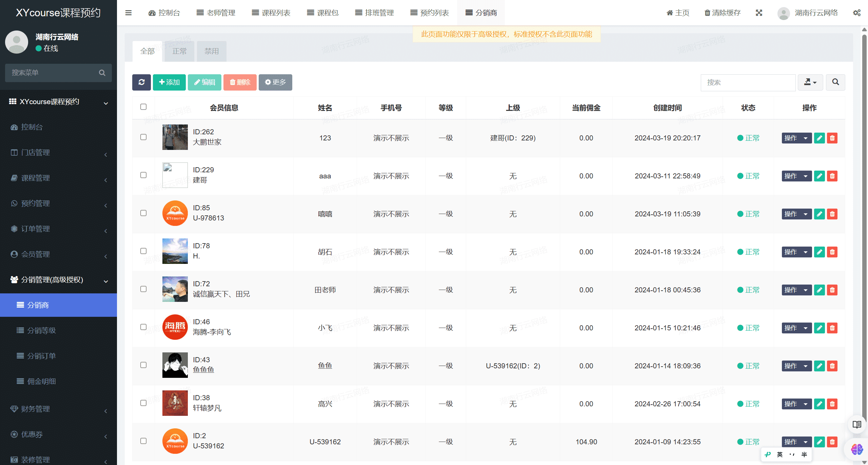Viewport: 868px width, 465px height.
Task: Open the export dropdown button
Action: [810, 82]
